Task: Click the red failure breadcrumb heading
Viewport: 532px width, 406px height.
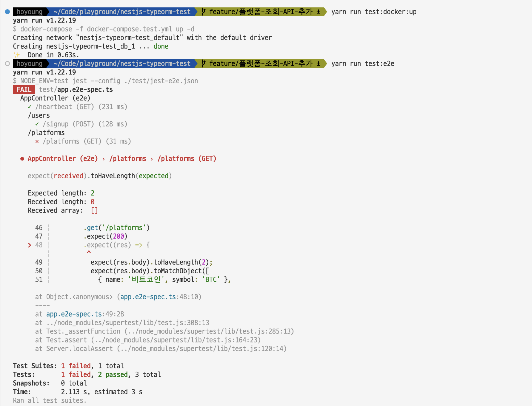Action: click(122, 159)
